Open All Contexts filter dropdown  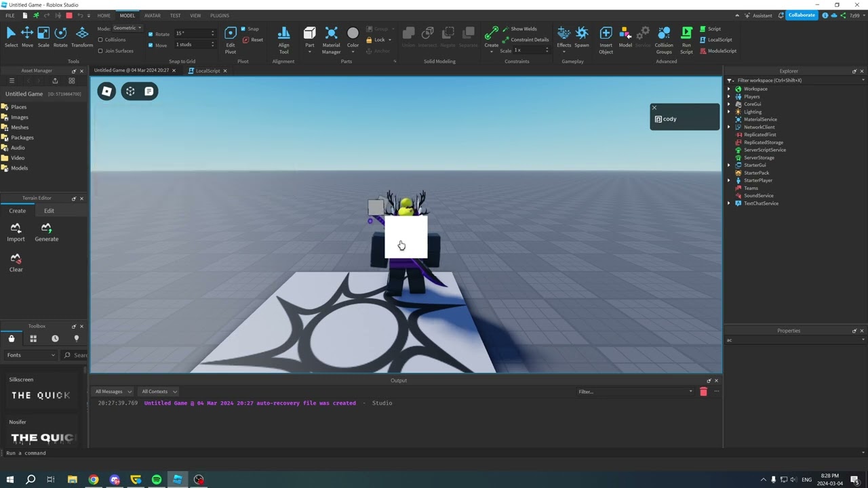[x=159, y=392]
